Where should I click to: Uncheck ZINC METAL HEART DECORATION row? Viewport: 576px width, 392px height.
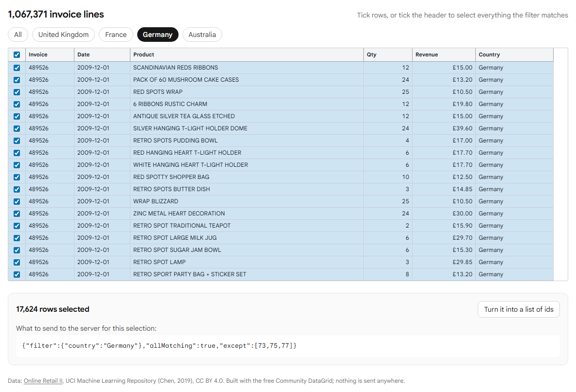[17, 214]
